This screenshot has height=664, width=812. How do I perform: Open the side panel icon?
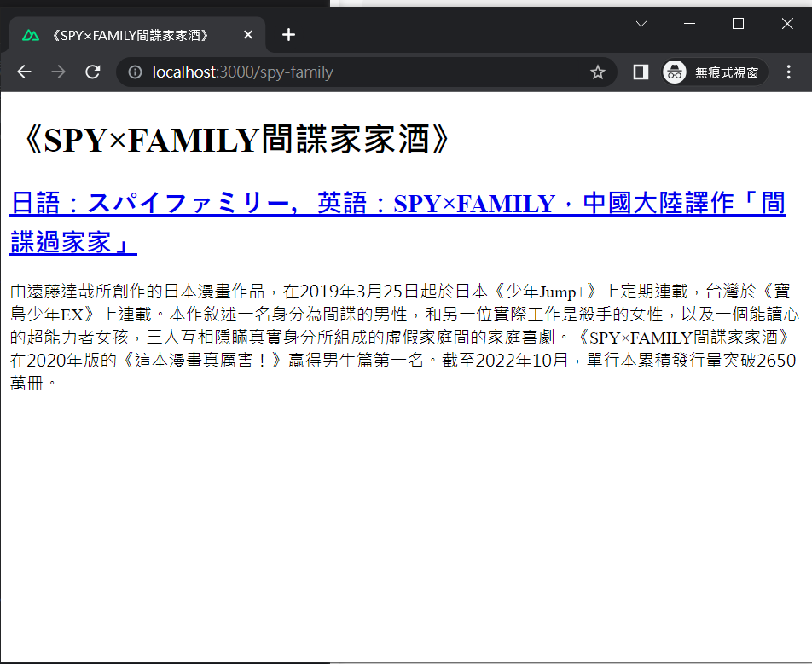point(641,72)
